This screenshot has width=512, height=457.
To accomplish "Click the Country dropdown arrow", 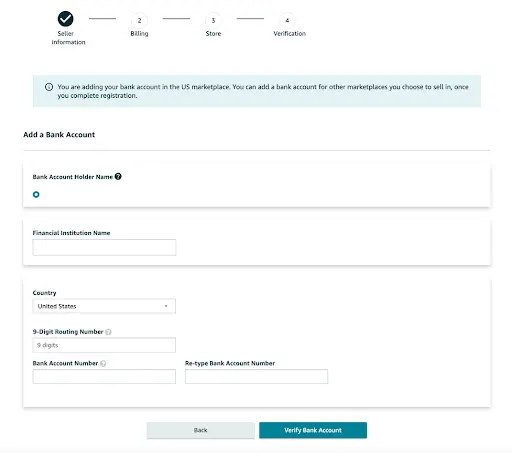I will pyautogui.click(x=166, y=306).
